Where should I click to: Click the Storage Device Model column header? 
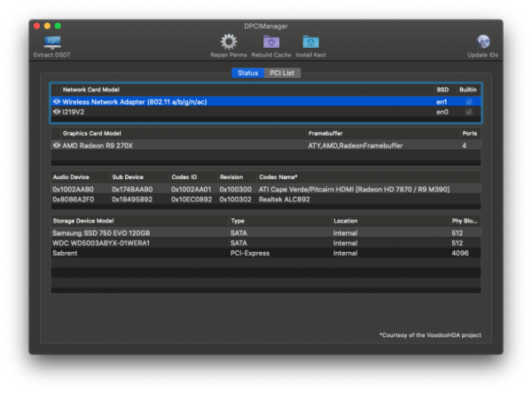83,220
